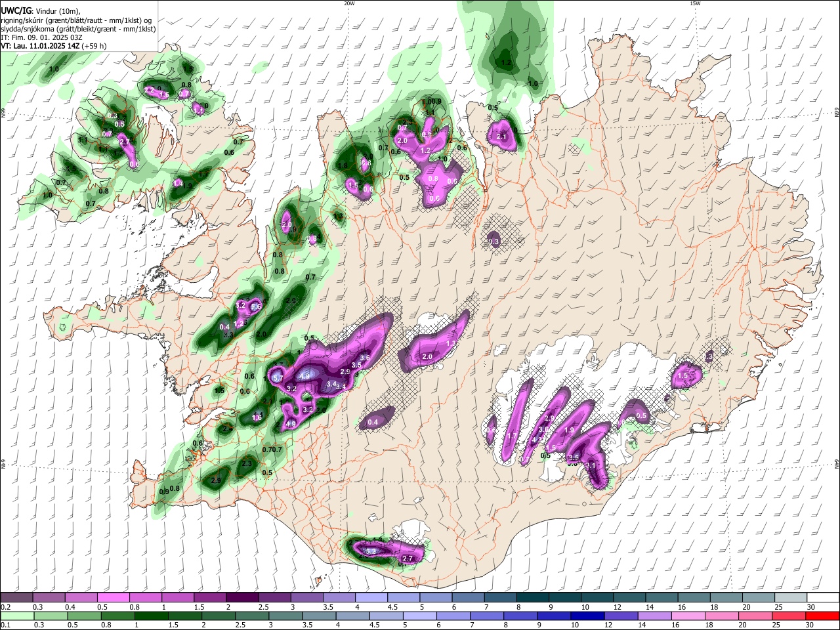Screen dimensions: 840x630
Task: Click the white swatch after 30 in upper scale
Action: click(x=823, y=597)
